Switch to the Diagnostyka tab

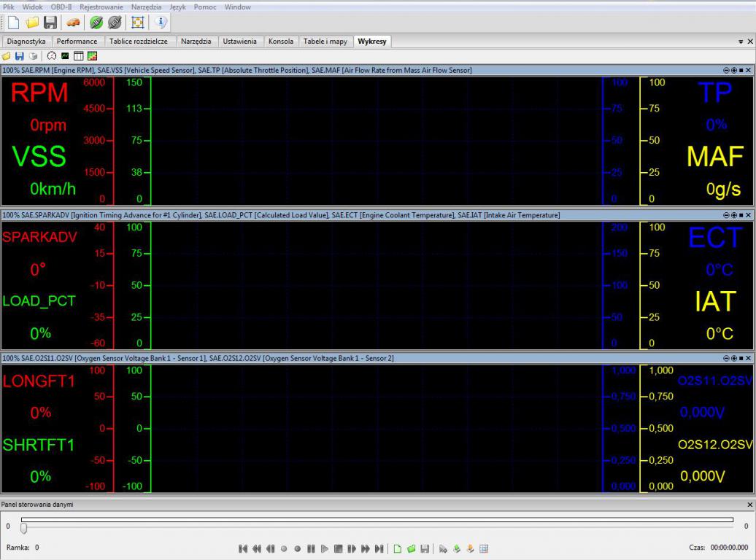26,42
